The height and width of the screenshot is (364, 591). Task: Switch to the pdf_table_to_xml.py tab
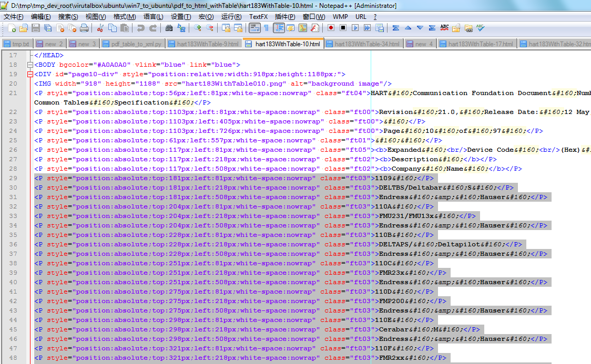point(133,44)
